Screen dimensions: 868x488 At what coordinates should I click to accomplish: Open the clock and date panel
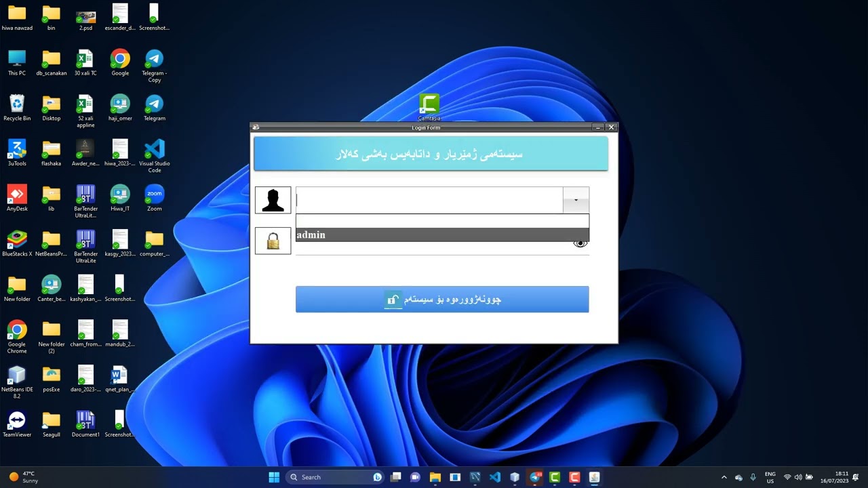click(835, 477)
